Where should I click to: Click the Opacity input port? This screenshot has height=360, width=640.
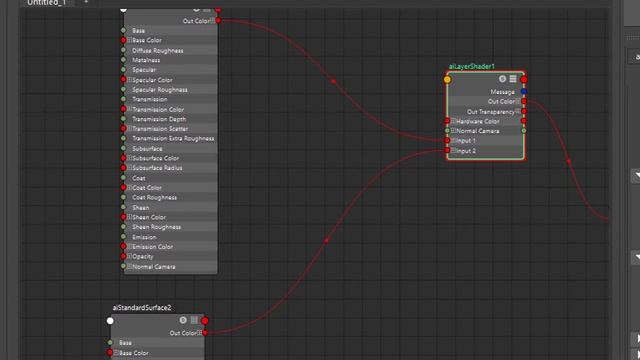pyautogui.click(x=123, y=256)
